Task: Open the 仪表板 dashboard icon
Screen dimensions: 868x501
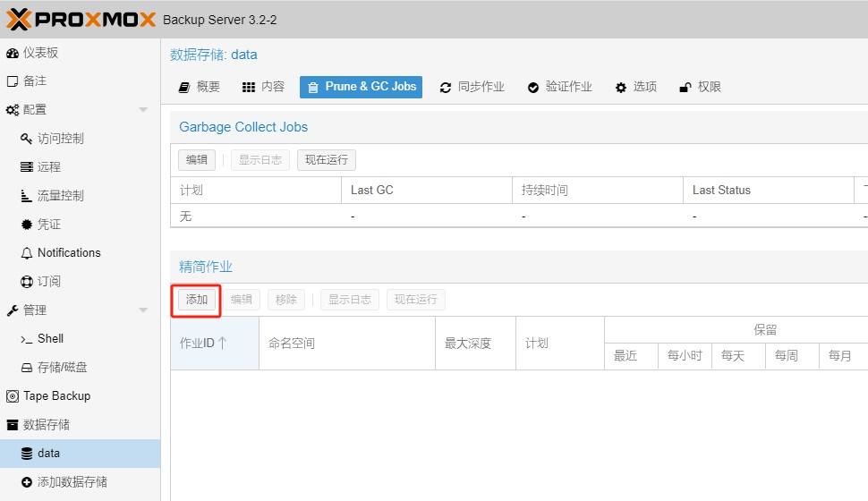Action: [13, 53]
